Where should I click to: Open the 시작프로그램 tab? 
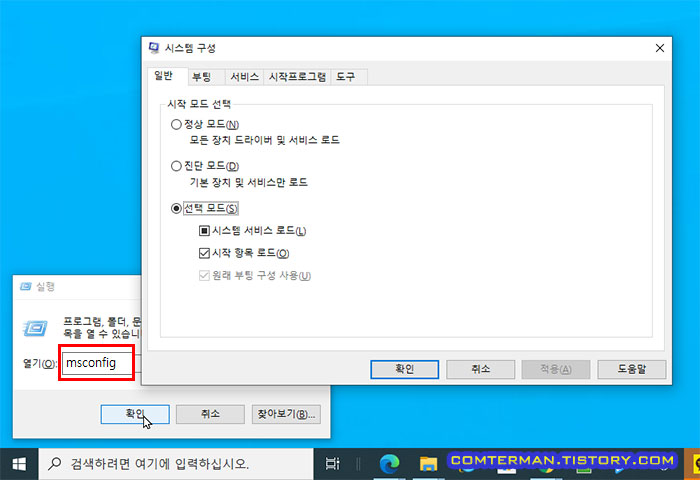pos(297,77)
